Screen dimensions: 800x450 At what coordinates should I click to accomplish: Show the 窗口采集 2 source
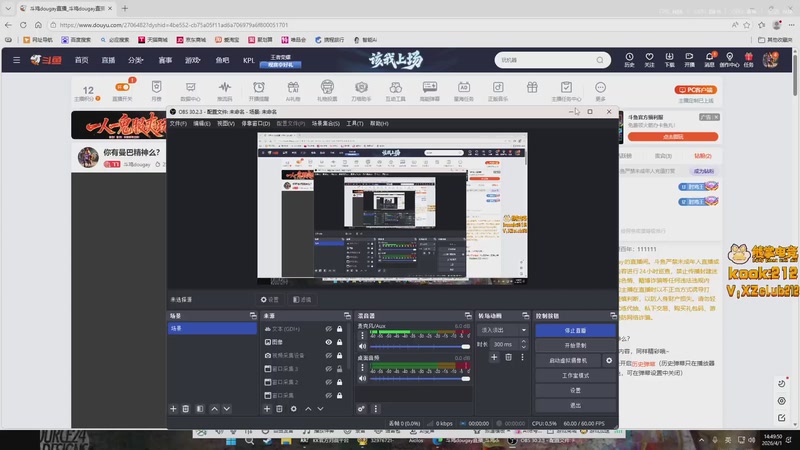point(329,382)
